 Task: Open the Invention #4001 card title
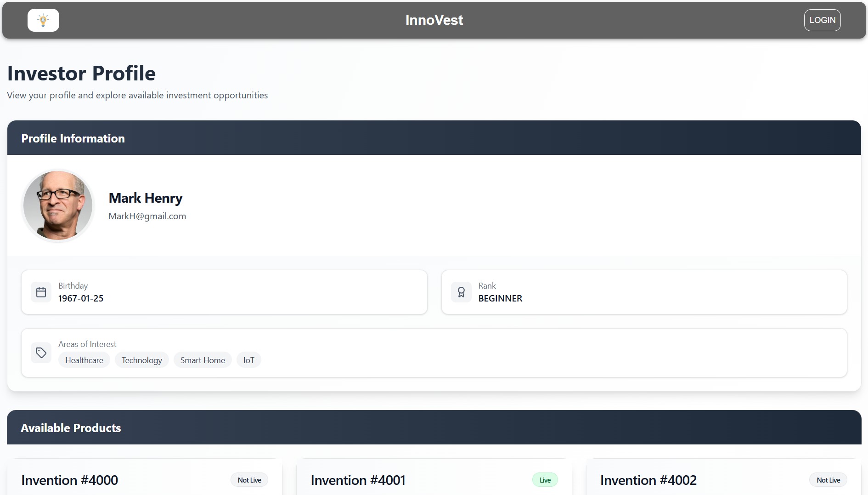pos(358,480)
